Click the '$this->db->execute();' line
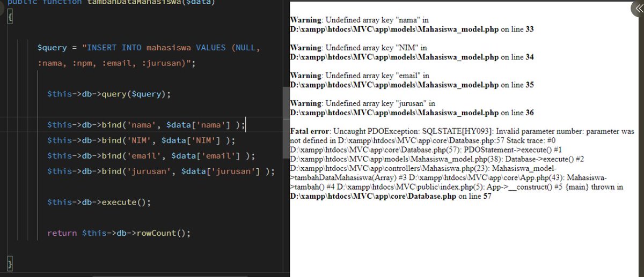This screenshot has height=277, width=644. [x=99, y=203]
